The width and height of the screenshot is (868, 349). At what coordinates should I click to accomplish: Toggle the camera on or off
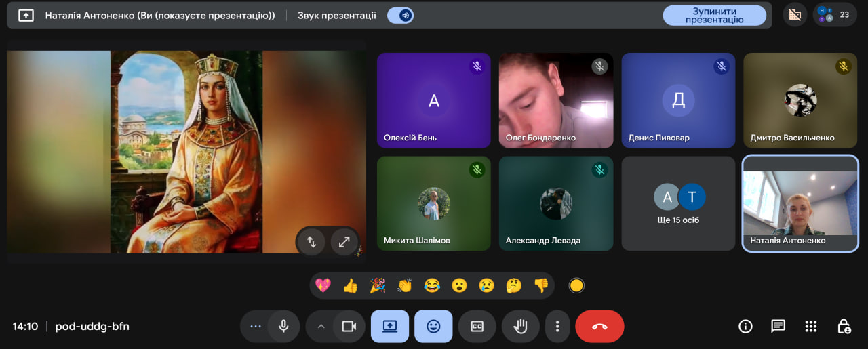click(x=349, y=326)
